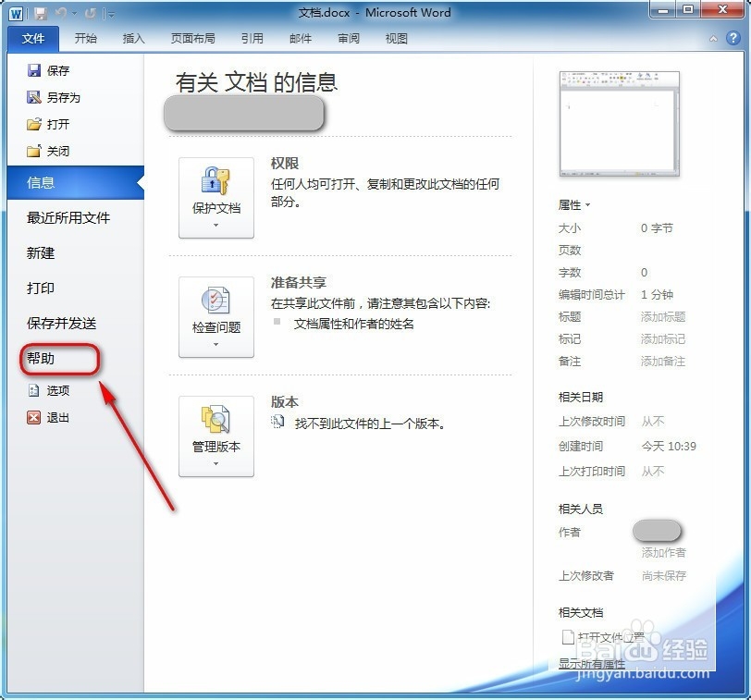Click 添加标题 field
The image size is (751, 700).
coord(663,317)
